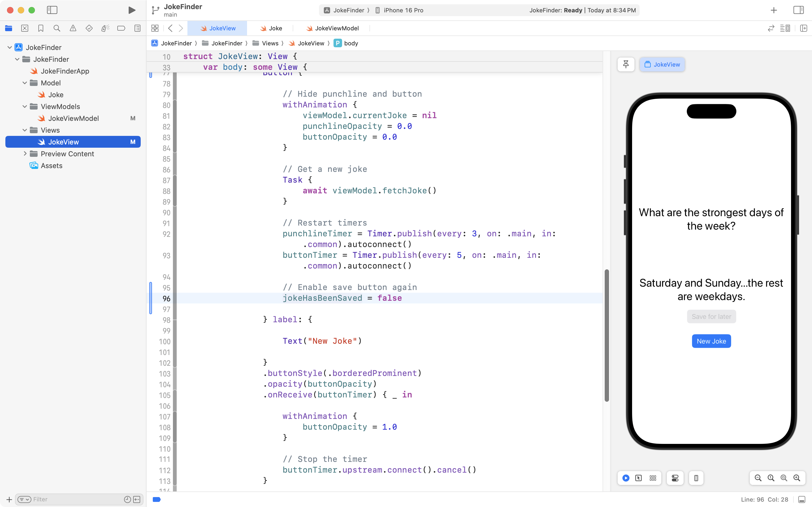Toggle the right inspector panel
Image resolution: width=812 pixels, height=507 pixels.
tap(798, 10)
